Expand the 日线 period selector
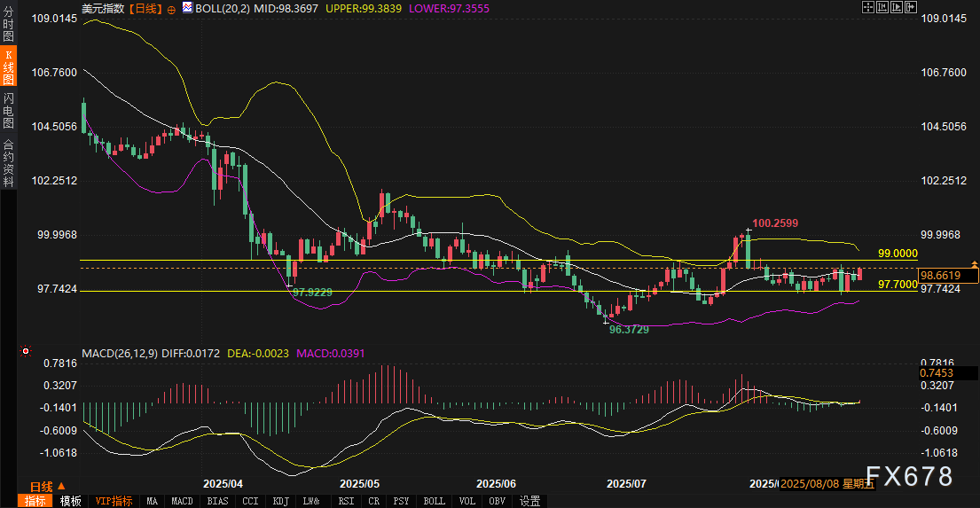The image size is (980, 508). tap(40, 486)
